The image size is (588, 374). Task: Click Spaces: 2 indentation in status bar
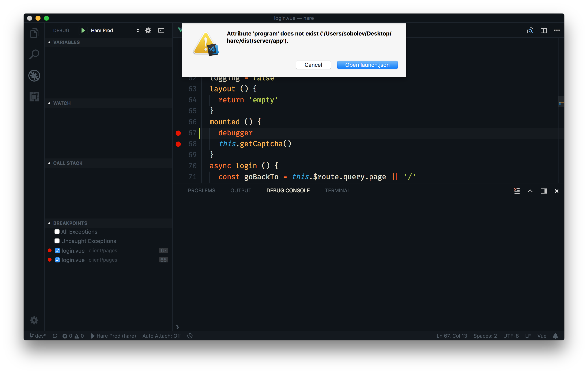pos(485,336)
